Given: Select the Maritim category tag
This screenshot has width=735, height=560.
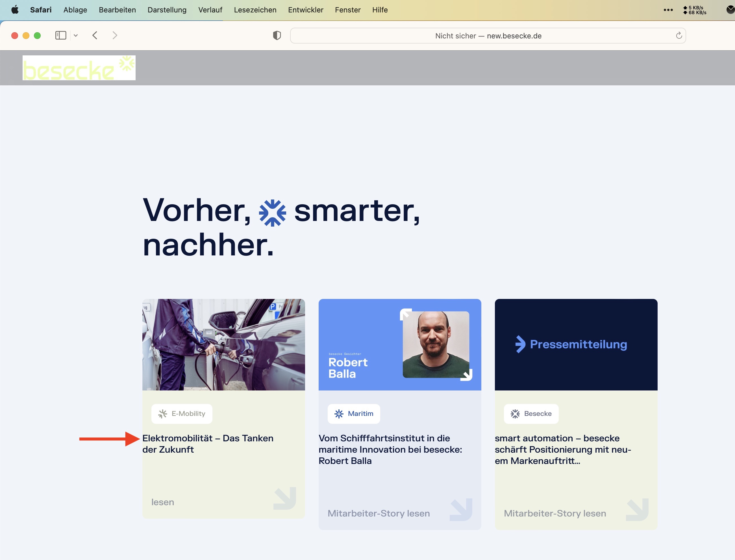Looking at the screenshot, I should pyautogui.click(x=353, y=414).
